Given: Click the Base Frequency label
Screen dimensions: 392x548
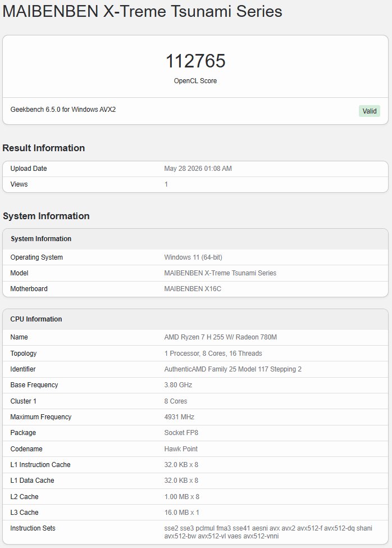Looking at the screenshot, I should point(34,385).
